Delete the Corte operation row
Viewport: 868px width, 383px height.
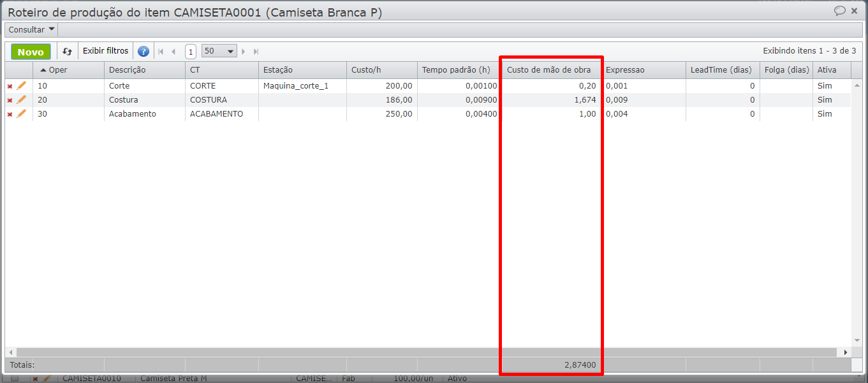click(10, 86)
